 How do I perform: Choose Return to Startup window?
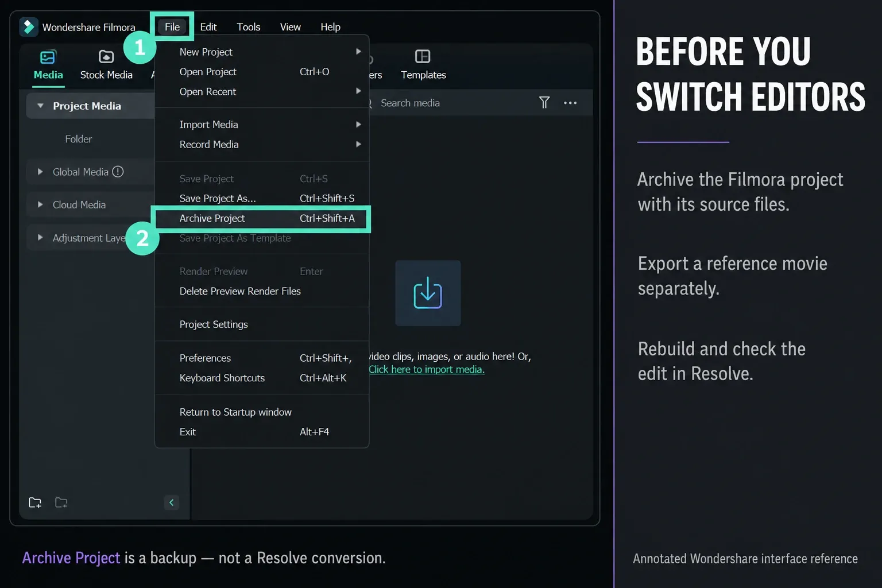click(262, 412)
